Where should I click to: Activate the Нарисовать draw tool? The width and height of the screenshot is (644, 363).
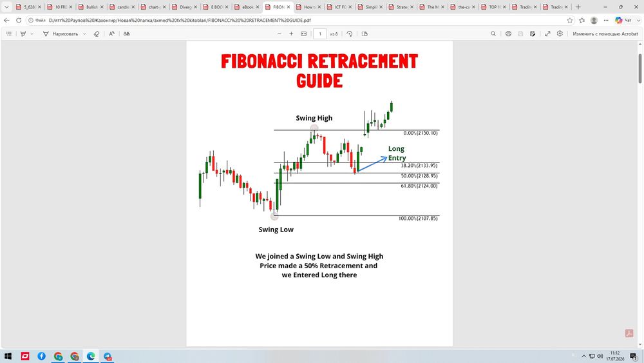coord(61,34)
